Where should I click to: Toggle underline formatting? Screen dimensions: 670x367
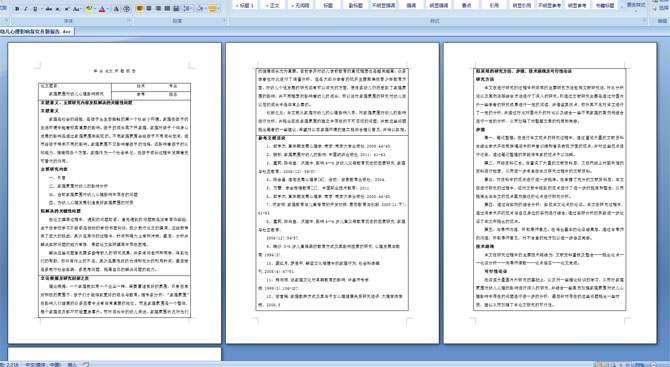coord(35,9)
